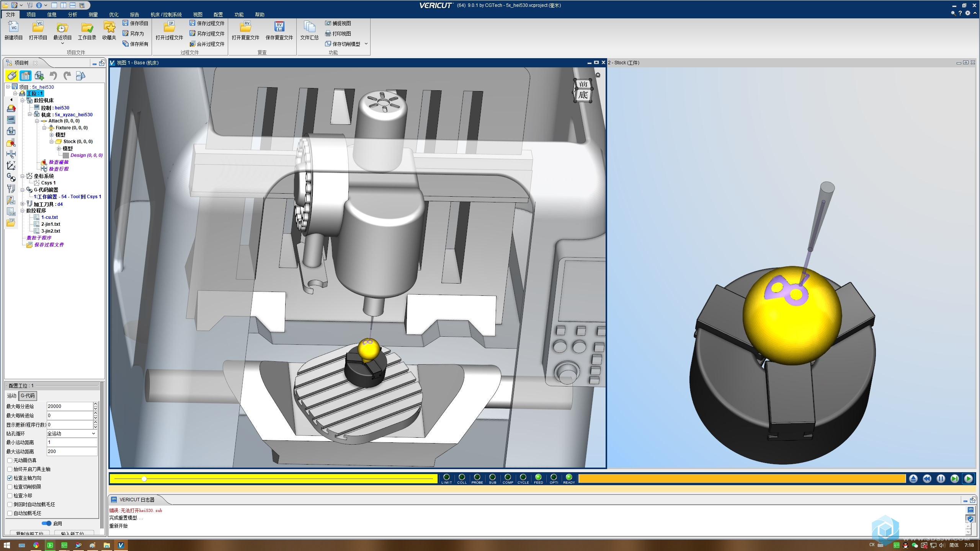This screenshot has width=980, height=551.
Task: Enable 倒回时自动加载毛坯 checkbox
Action: [x=10, y=504]
